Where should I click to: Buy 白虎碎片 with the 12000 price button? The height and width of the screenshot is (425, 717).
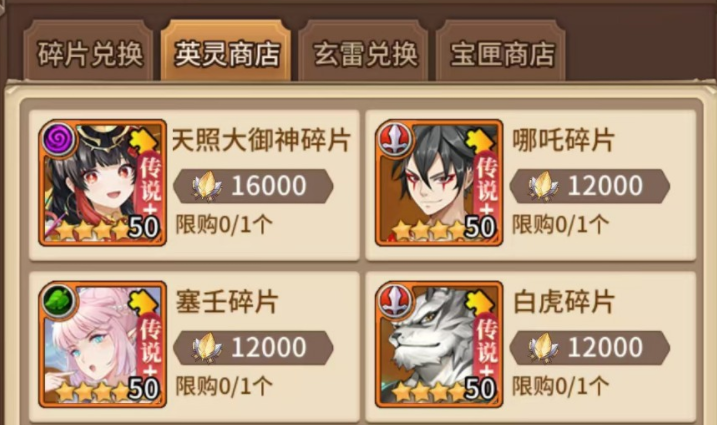pos(589,347)
